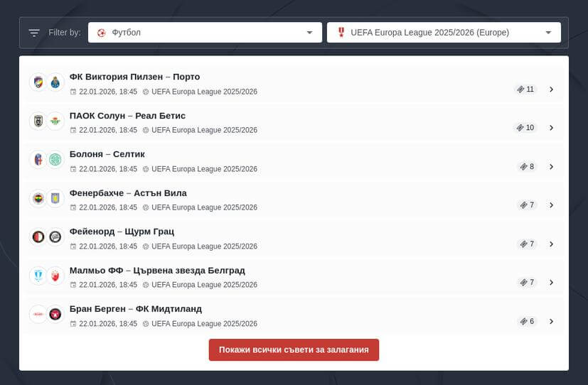This screenshot has height=385, width=588.
Task: Open the Футбол sport dropdown
Action: click(x=205, y=33)
